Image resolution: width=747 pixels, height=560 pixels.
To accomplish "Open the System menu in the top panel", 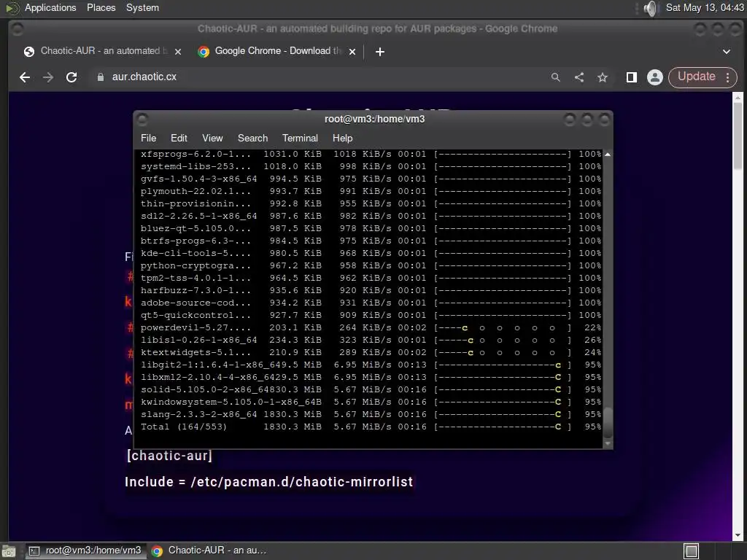I will point(142,7).
